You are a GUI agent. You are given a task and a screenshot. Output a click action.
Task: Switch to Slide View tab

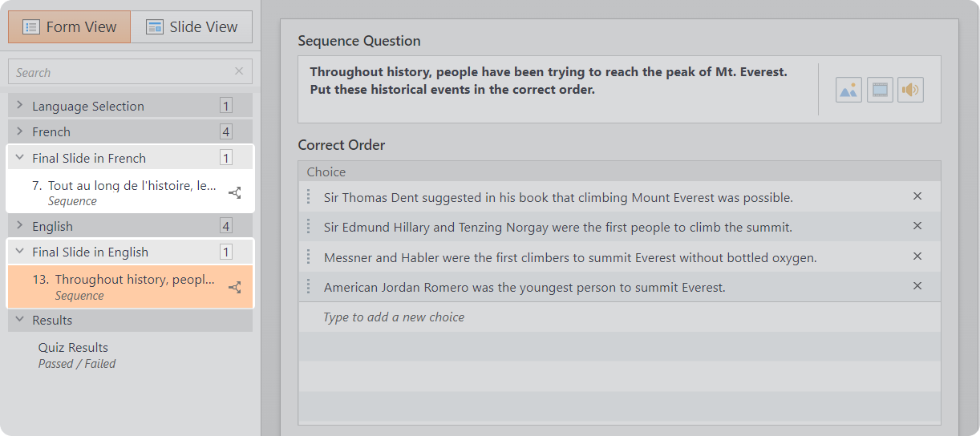pyautogui.click(x=192, y=27)
